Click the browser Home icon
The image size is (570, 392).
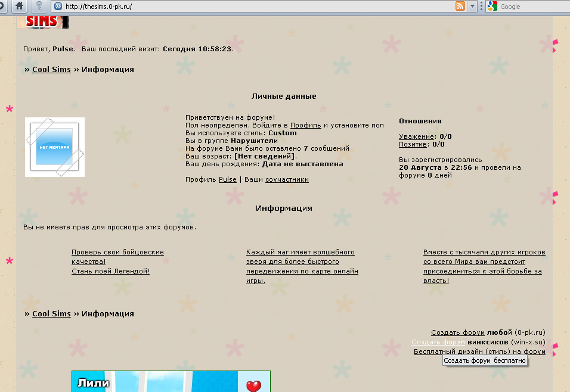(x=19, y=6)
